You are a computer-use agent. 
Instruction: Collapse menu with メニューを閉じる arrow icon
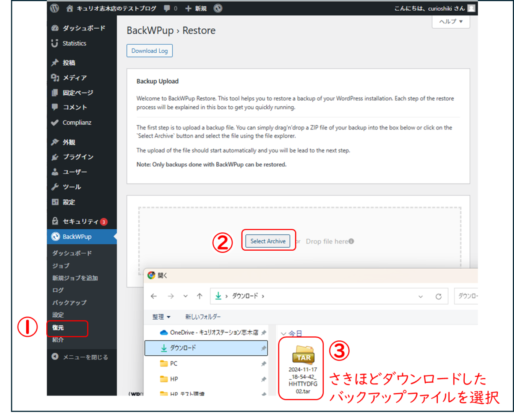(x=55, y=357)
